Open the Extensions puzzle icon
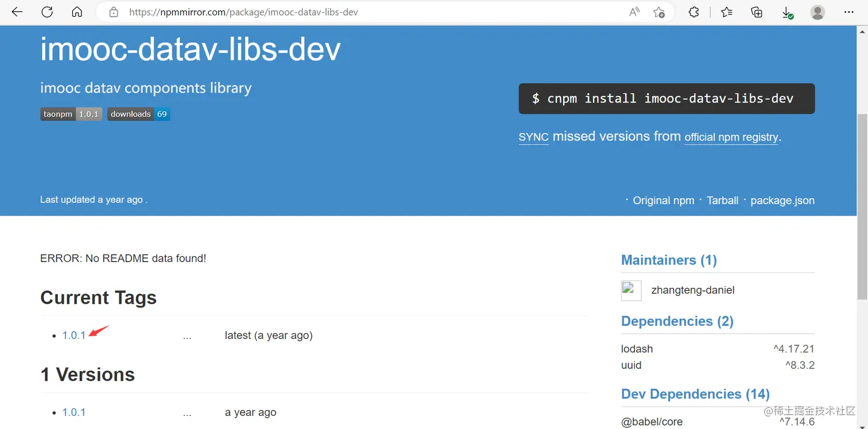 click(x=693, y=12)
